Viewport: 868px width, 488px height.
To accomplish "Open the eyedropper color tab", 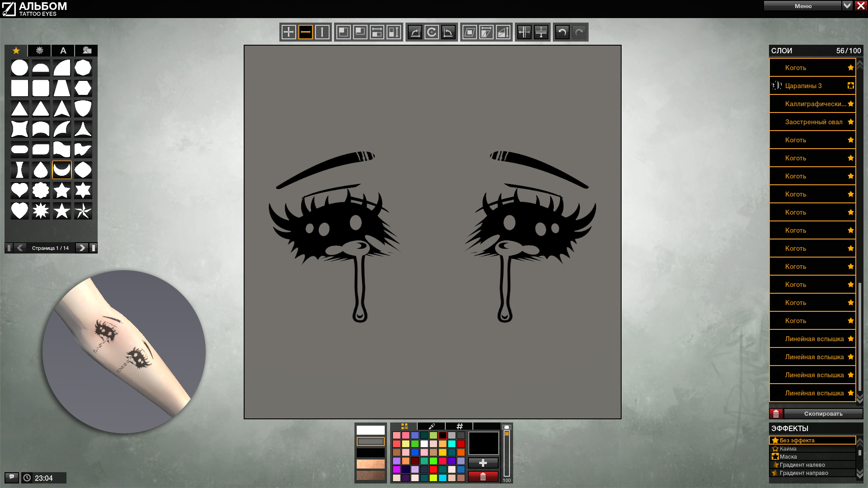I will click(432, 426).
